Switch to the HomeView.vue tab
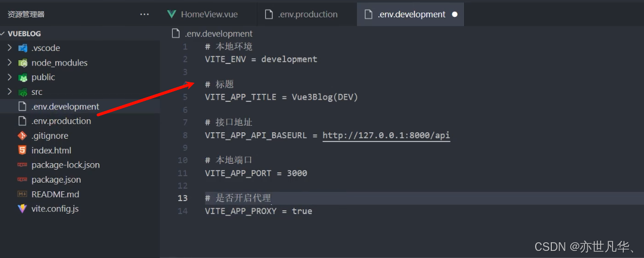Screen dimensions: 644x258 pyautogui.click(x=203, y=15)
